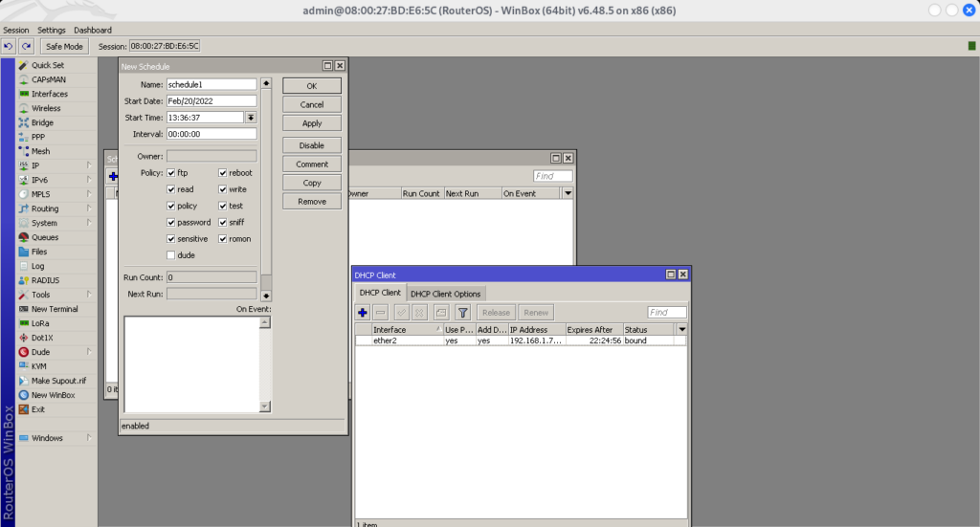Toggle the romon policy checkbox

pos(222,238)
